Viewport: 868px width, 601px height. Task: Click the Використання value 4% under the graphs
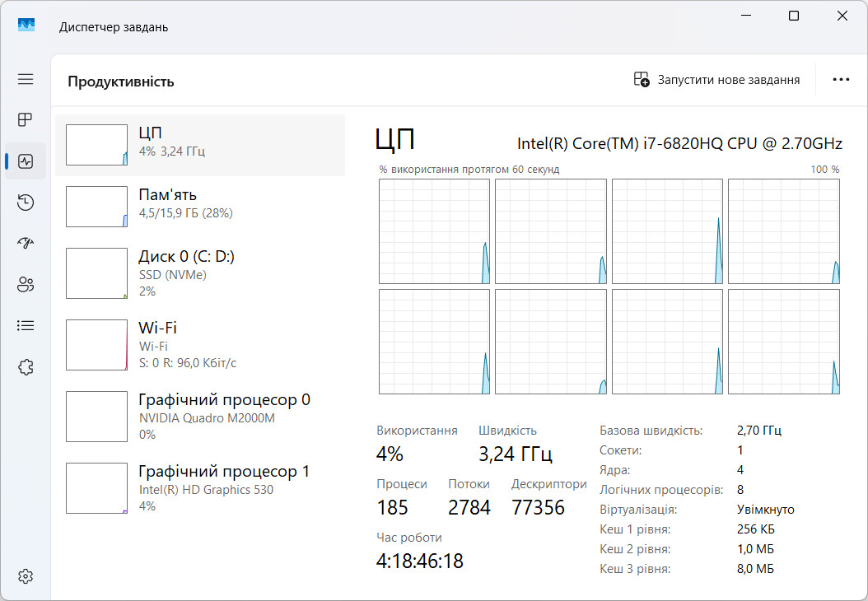coord(390,454)
